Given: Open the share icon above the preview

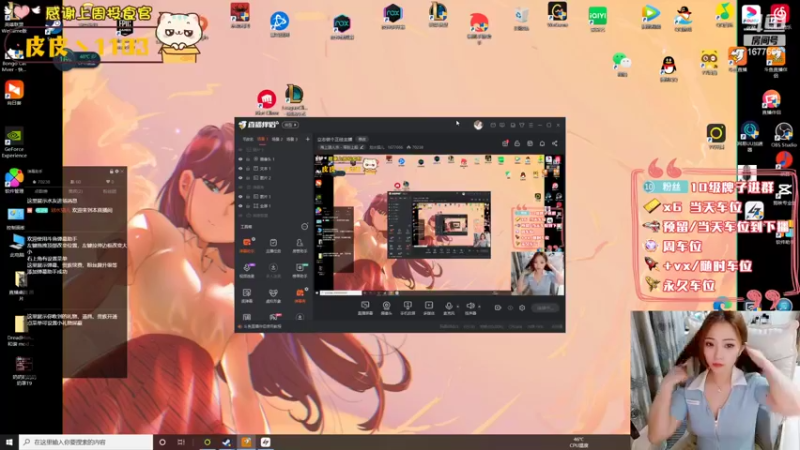Looking at the screenshot, I should [x=555, y=143].
